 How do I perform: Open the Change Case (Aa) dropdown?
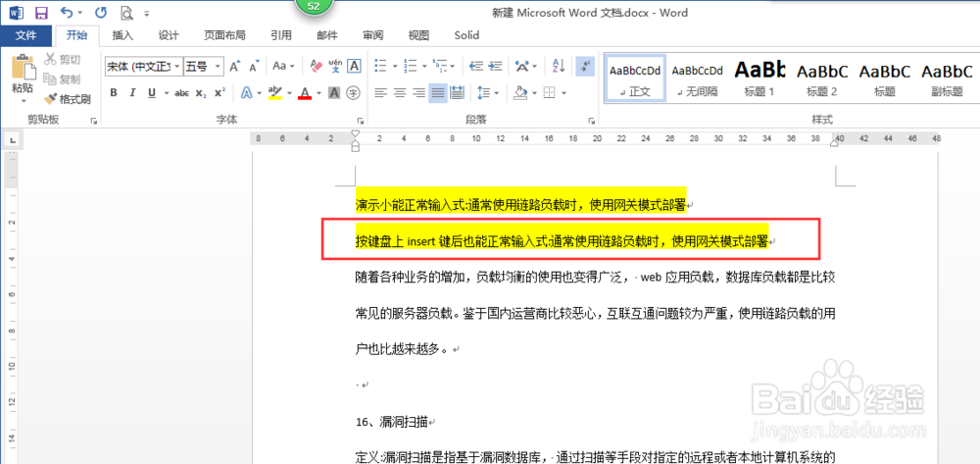(282, 66)
